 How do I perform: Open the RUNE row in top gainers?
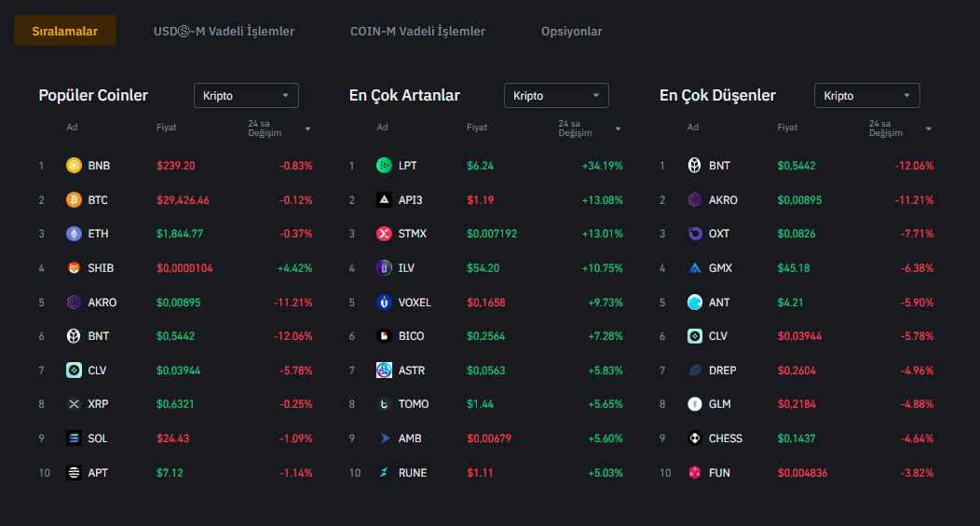412,473
